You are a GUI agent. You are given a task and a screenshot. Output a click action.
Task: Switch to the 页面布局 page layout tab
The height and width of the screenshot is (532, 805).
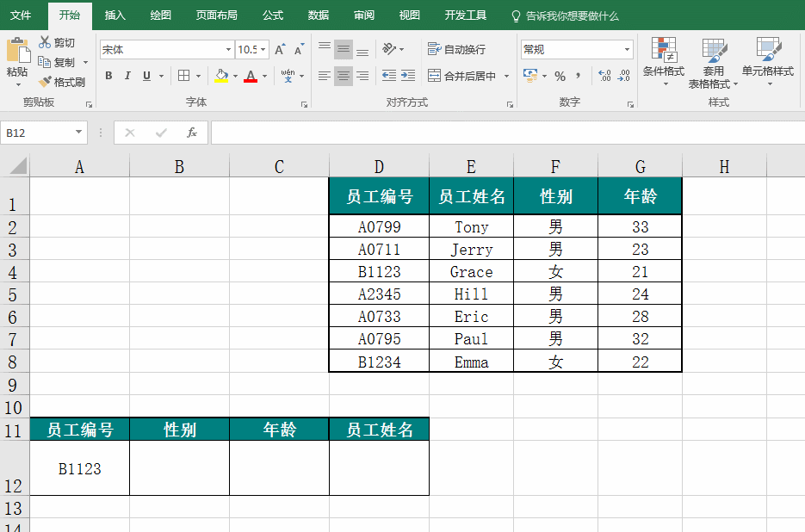click(216, 15)
